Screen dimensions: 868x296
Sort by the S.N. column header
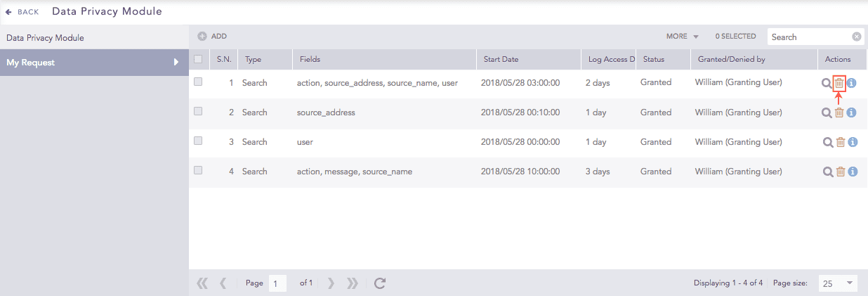click(x=224, y=59)
